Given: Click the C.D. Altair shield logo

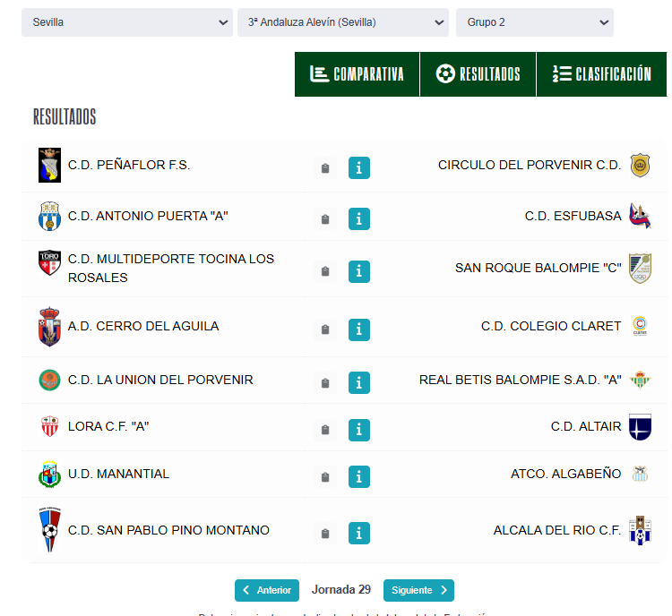Looking at the screenshot, I should click(x=640, y=427).
